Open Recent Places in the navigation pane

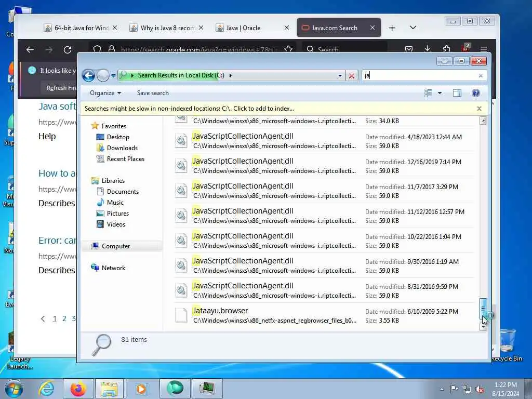(x=126, y=159)
